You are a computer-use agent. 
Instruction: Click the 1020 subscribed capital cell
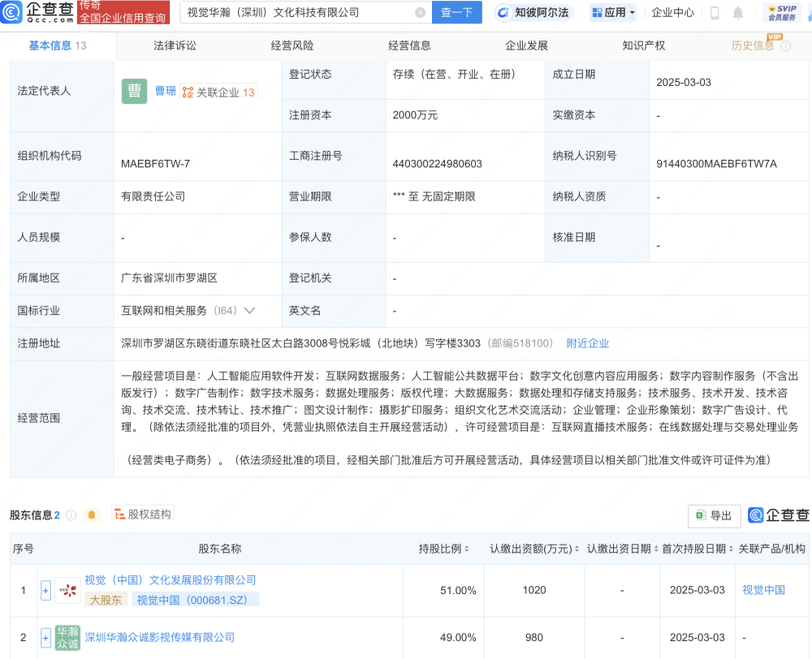coord(534,590)
